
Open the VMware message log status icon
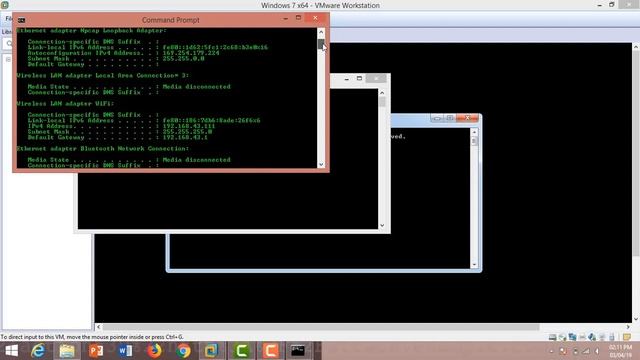[x=627, y=337]
